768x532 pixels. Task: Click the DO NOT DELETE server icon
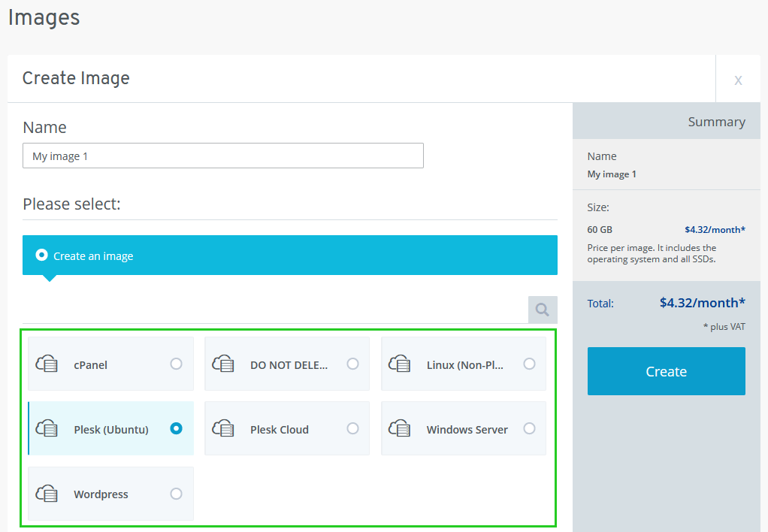point(224,364)
